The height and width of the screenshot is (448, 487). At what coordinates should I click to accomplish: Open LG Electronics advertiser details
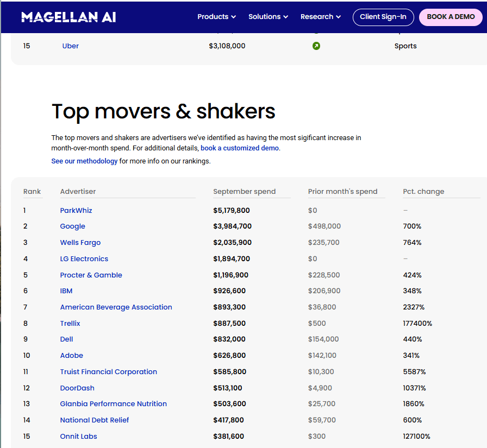coord(84,259)
